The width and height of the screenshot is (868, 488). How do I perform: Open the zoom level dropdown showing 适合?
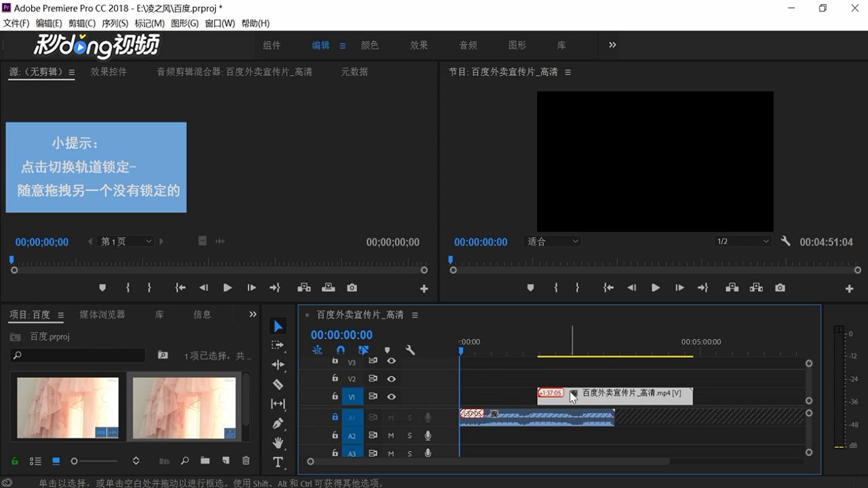point(553,241)
